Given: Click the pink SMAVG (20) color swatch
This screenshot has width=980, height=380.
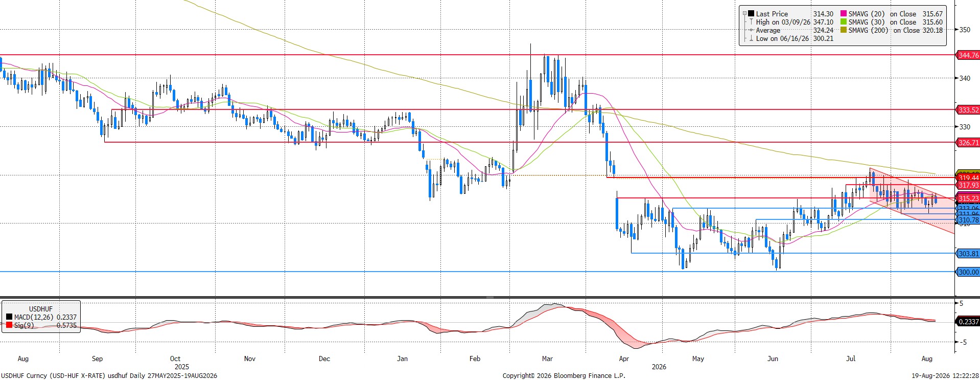Looking at the screenshot, I should tap(844, 14).
